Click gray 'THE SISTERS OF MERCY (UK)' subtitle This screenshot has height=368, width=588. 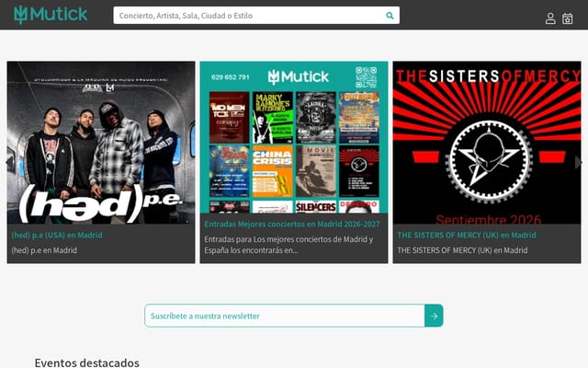tap(462, 250)
